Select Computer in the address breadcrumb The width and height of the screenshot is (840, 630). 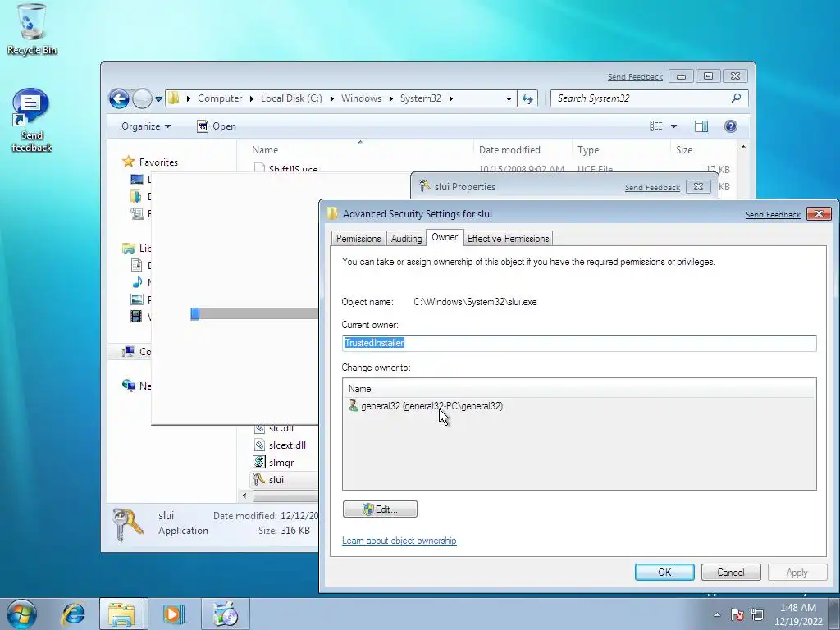(220, 98)
